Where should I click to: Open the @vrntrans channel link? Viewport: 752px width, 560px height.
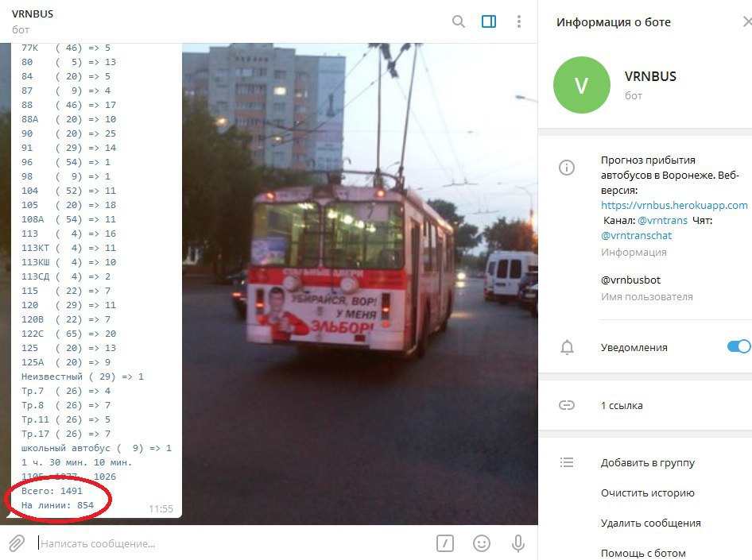[662, 220]
